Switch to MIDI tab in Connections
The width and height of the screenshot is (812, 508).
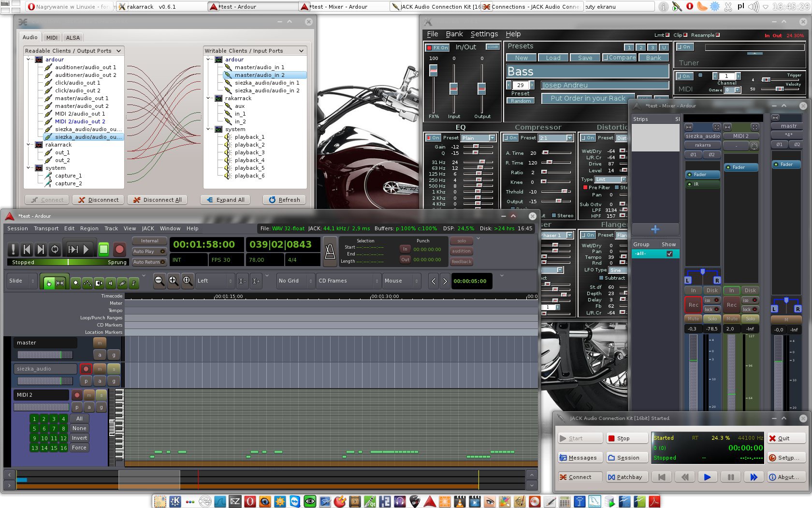(52, 38)
